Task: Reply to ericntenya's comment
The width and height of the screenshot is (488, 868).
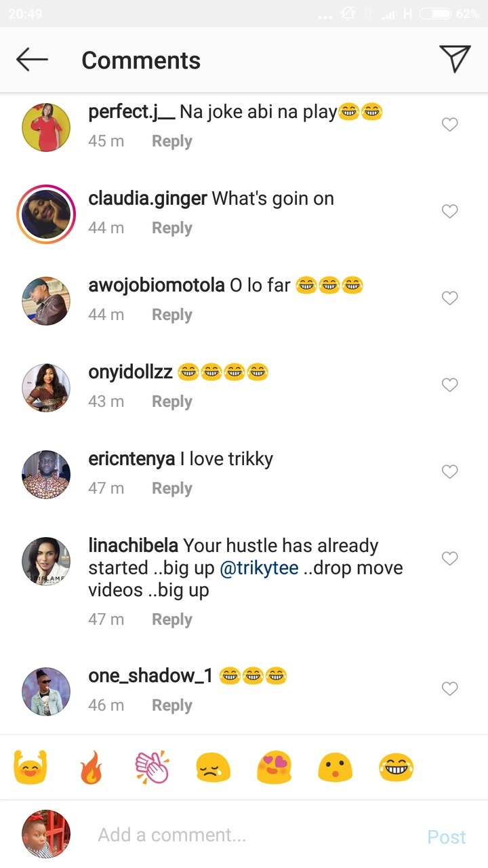Action: point(171,488)
